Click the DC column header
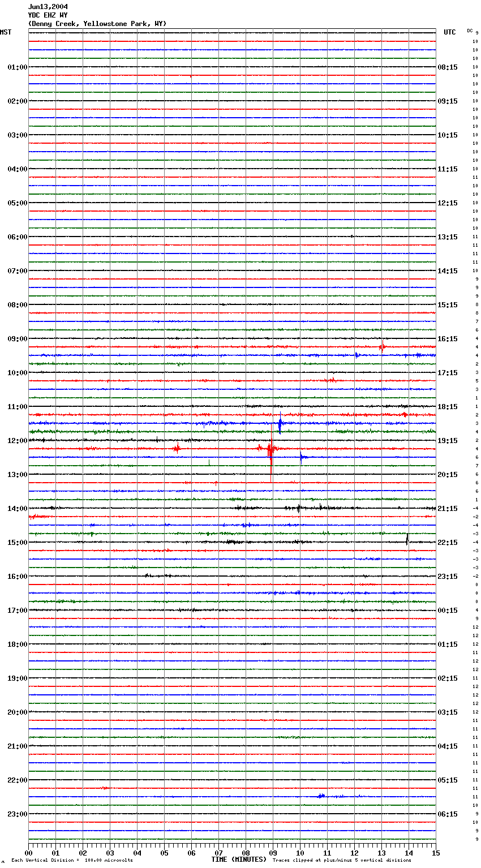 (x=470, y=31)
